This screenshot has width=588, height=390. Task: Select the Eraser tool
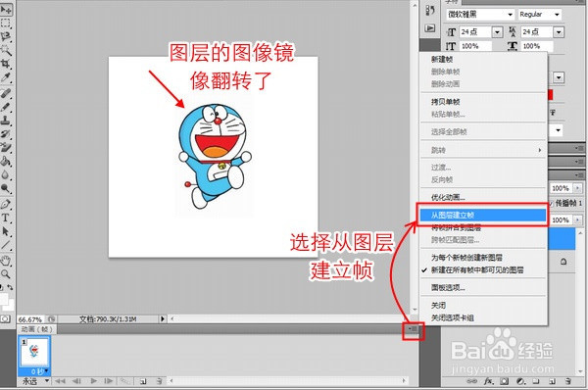pos(6,148)
